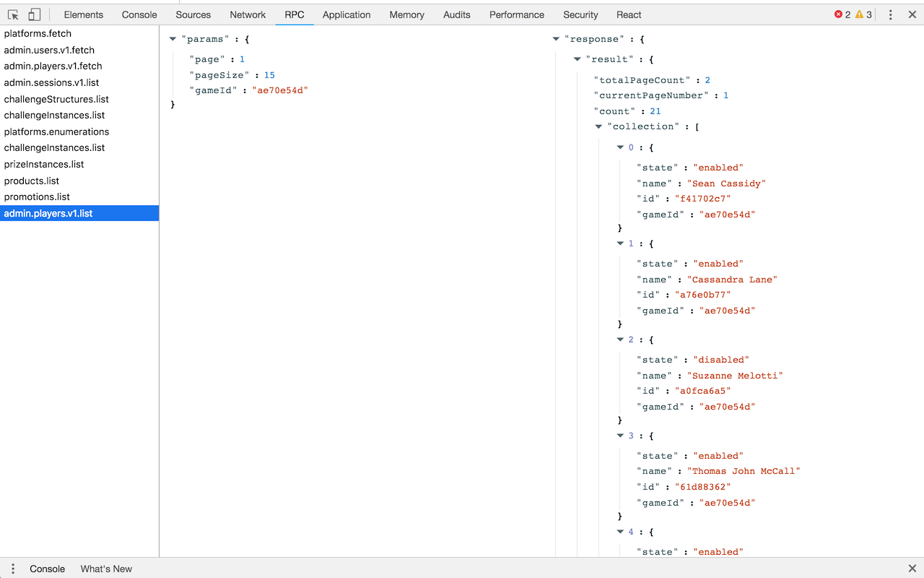Viewport: 924px width, 578px height.
Task: Collapse the "collection" array
Action: 598,126
